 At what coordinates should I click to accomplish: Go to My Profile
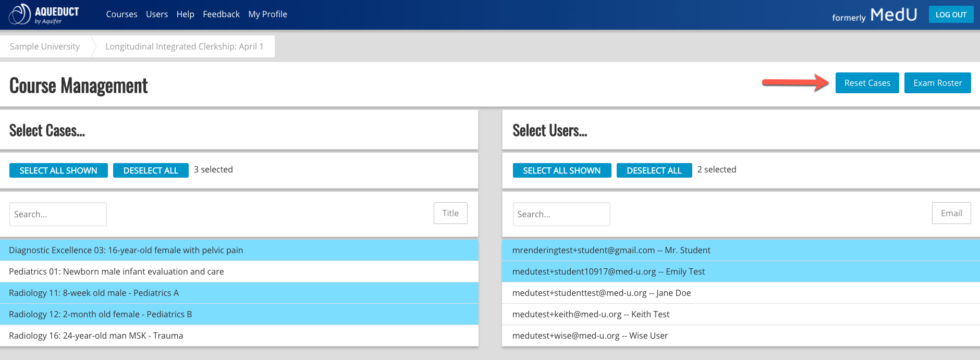pos(267,14)
